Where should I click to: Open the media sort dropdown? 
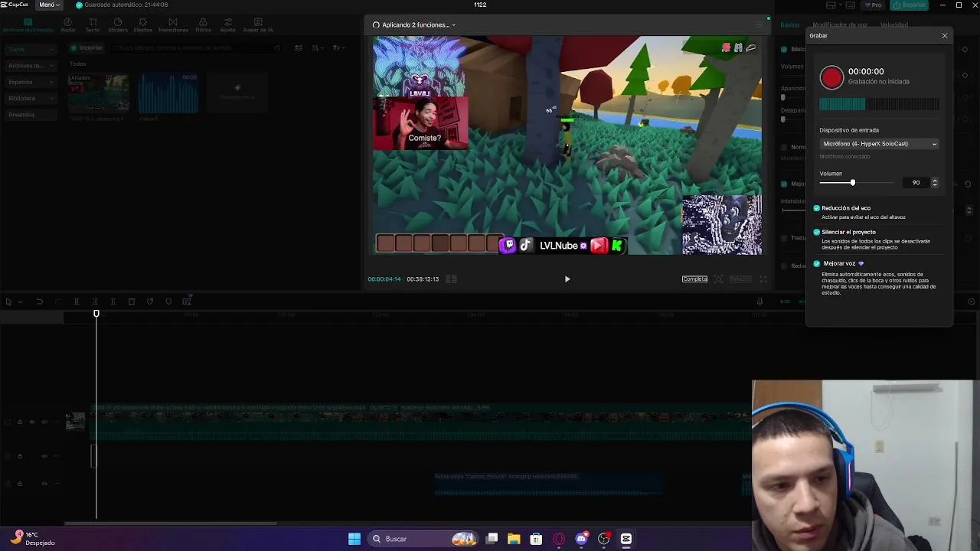tap(318, 47)
